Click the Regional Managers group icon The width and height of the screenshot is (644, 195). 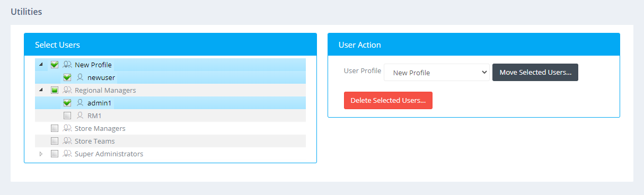click(67, 90)
